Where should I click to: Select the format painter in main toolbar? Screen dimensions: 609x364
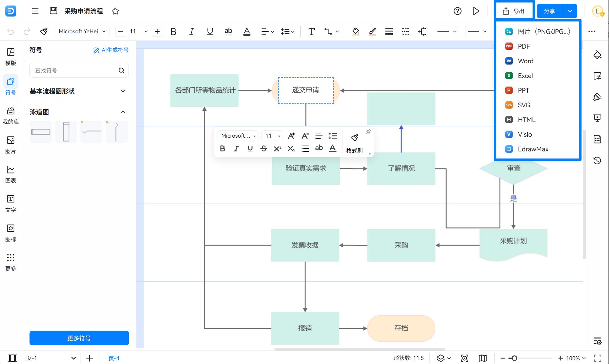click(44, 32)
